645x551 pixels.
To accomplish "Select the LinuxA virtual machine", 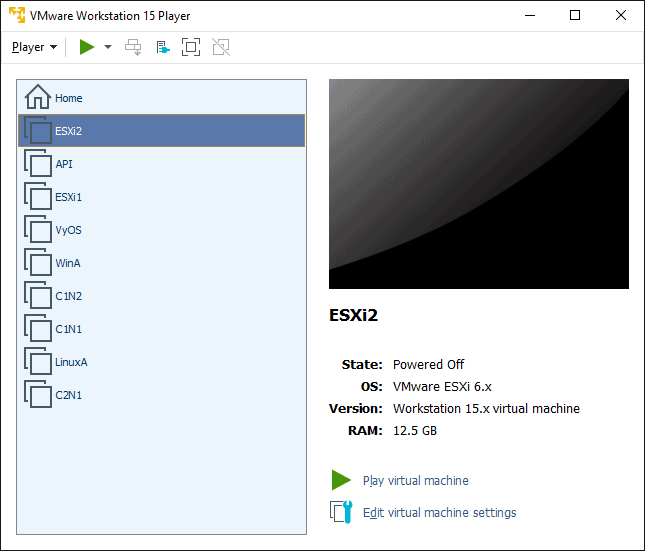I will coord(71,362).
